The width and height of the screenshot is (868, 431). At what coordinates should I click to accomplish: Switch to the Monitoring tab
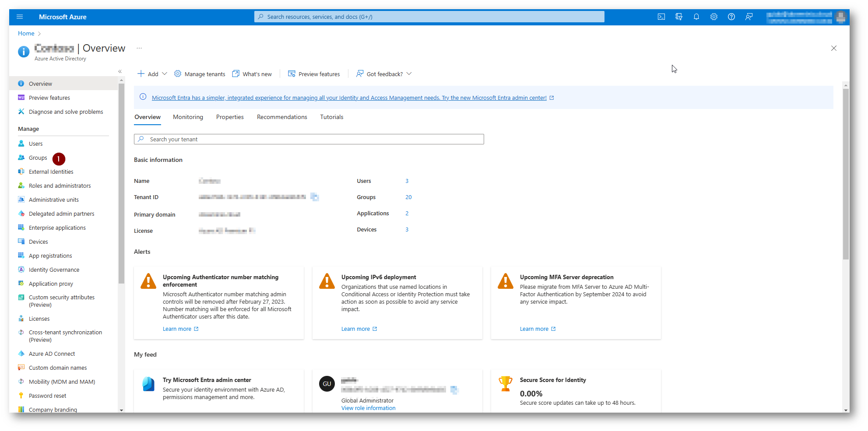188,117
